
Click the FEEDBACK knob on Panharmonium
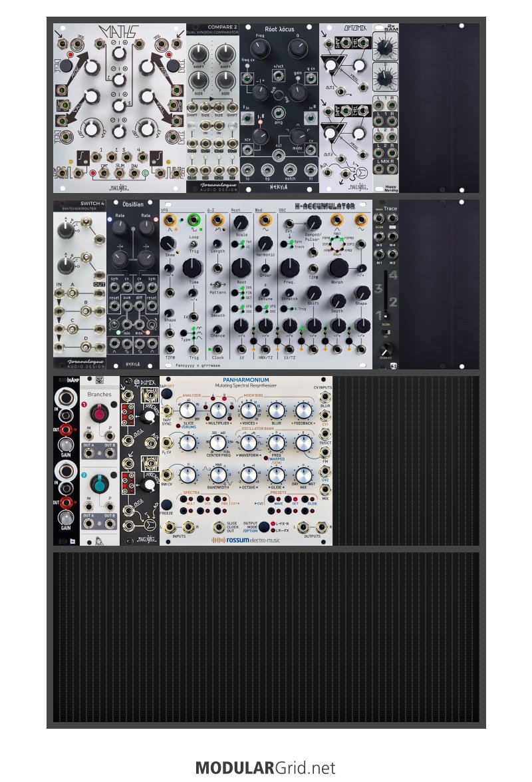(x=303, y=411)
